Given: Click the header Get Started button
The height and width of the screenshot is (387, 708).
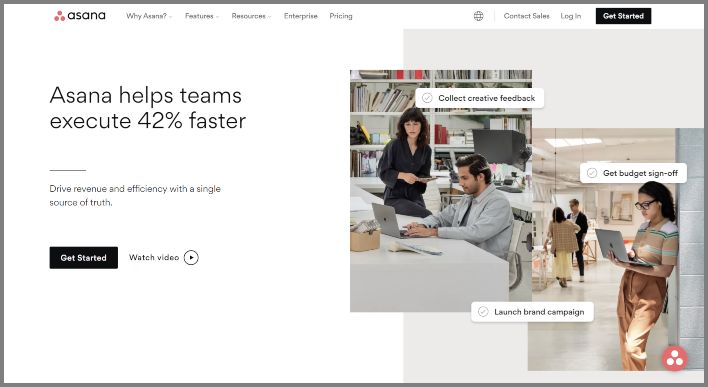Looking at the screenshot, I should [x=623, y=16].
